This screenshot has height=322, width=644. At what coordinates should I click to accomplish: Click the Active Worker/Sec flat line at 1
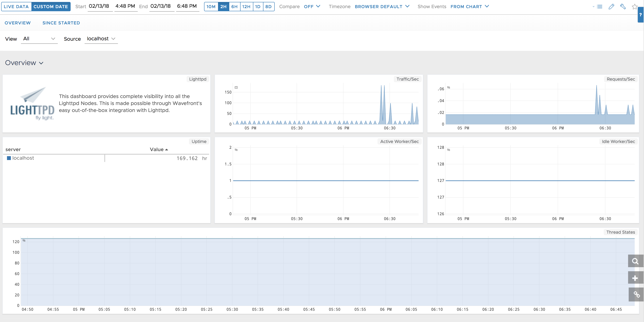[326, 180]
